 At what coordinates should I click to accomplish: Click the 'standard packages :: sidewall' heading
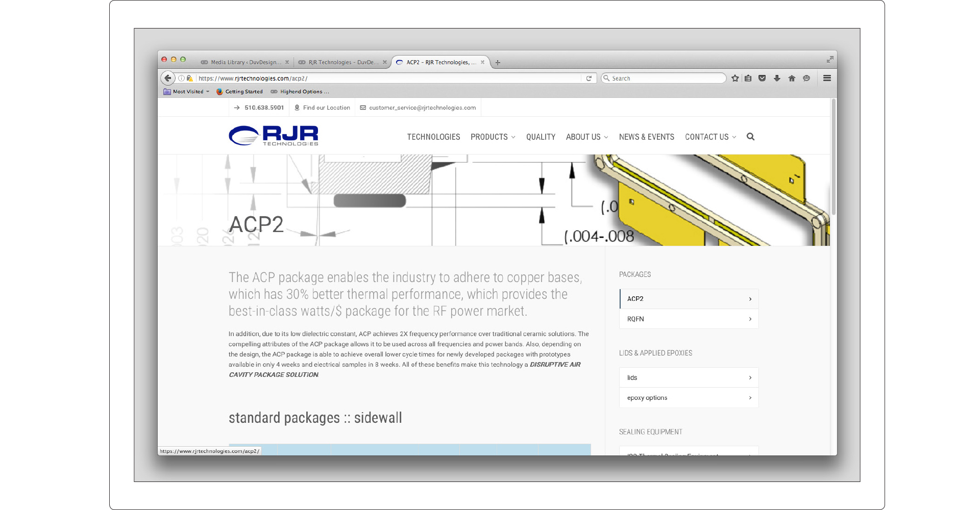point(315,418)
